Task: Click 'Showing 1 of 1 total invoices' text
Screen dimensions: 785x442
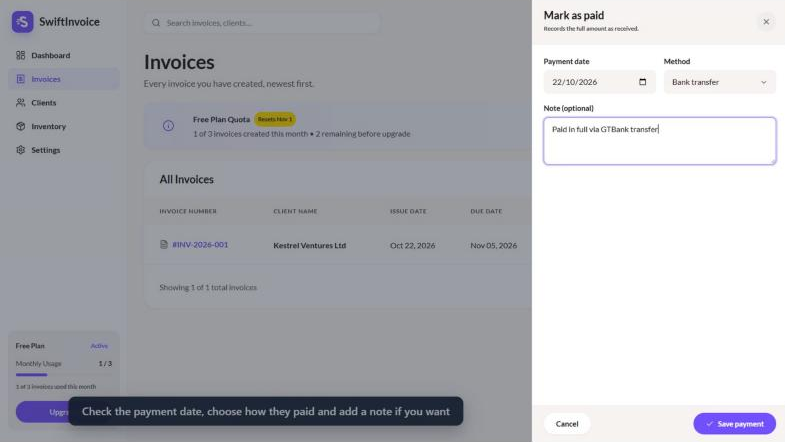Action: tap(208, 287)
